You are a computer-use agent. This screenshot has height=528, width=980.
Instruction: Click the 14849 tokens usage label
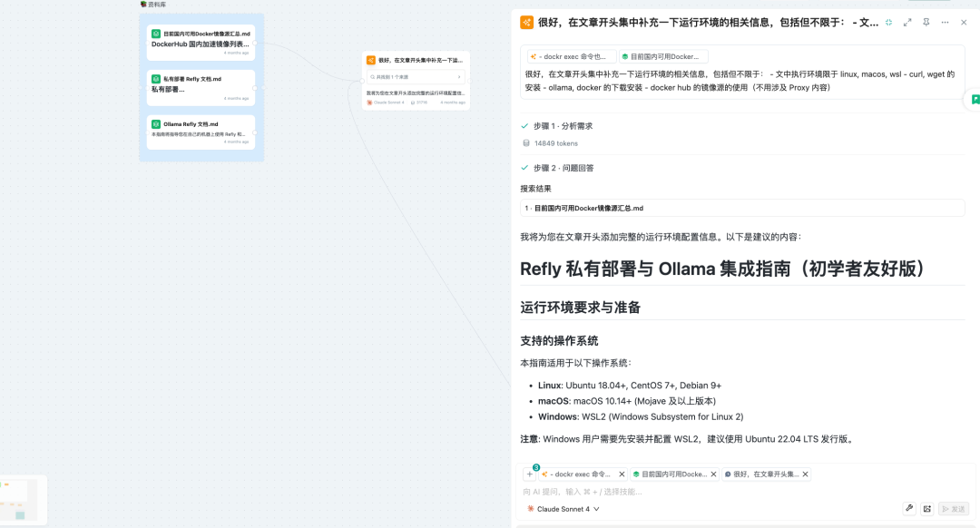tap(551, 143)
